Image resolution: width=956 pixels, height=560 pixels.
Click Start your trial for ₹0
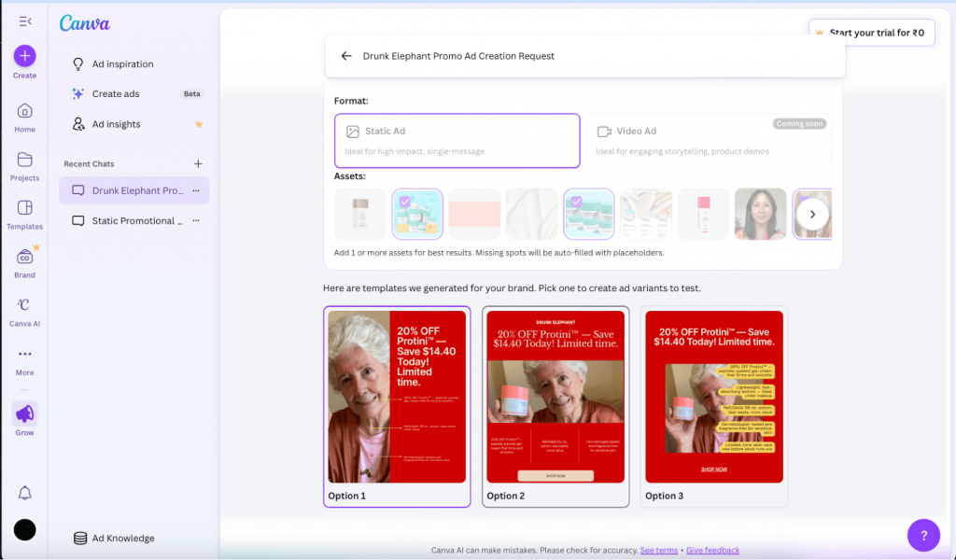(x=871, y=32)
